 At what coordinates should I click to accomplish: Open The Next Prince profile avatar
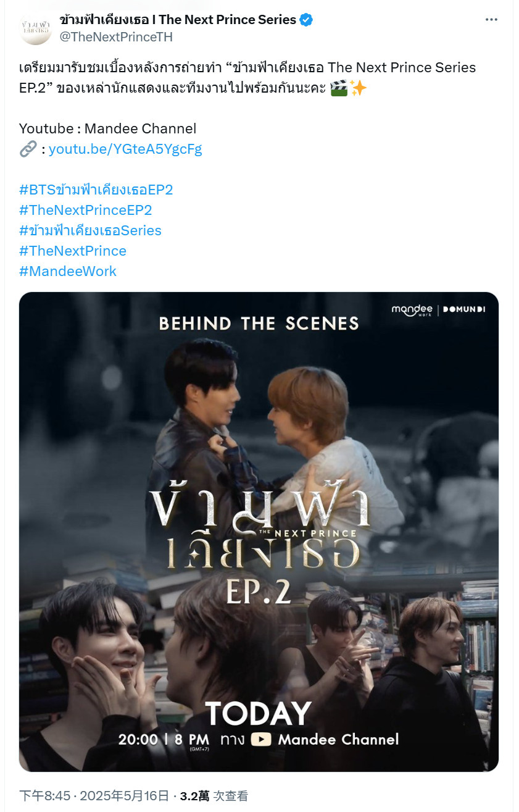[x=36, y=28]
